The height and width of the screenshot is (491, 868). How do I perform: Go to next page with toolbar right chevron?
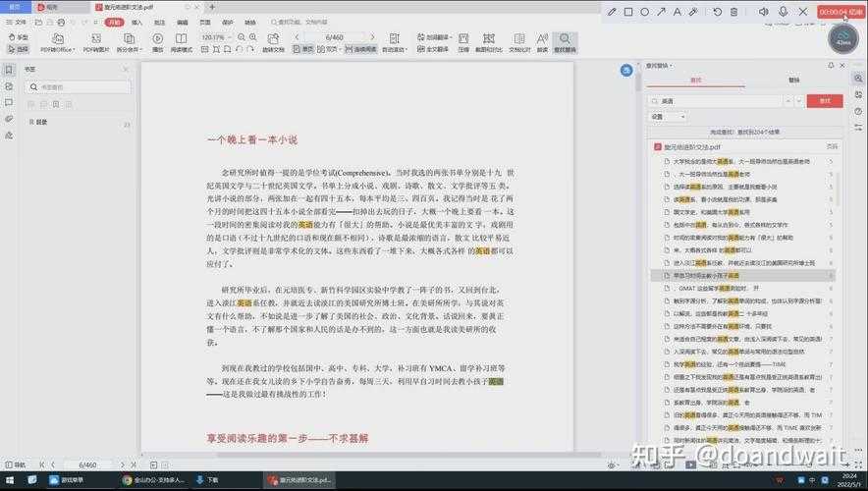372,37
